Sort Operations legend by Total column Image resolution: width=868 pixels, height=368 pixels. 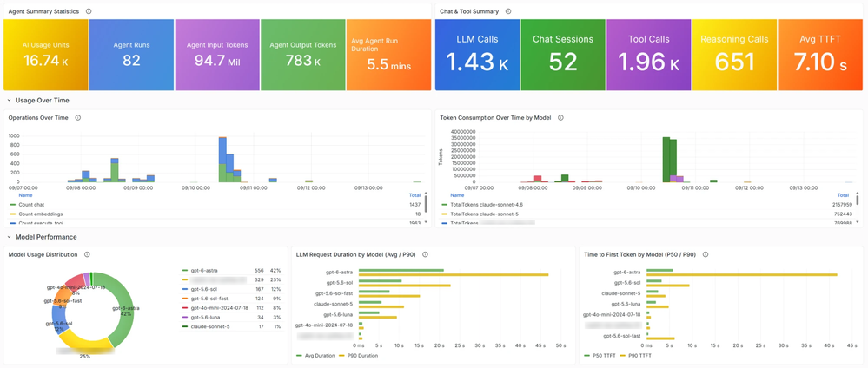pyautogui.click(x=414, y=195)
